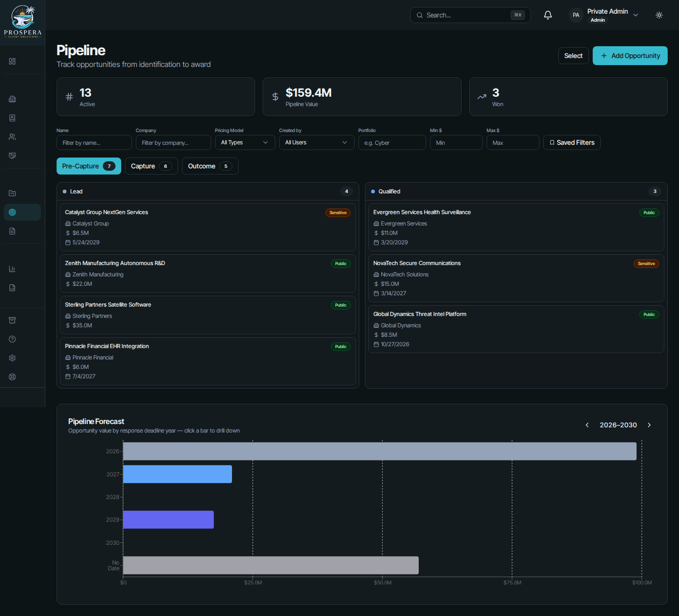
Task: Focus the Filter by company field
Action: (x=174, y=142)
